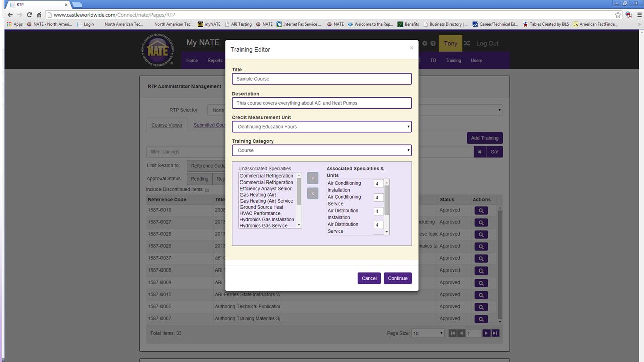The height and width of the screenshot is (362, 644).
Task: Go to the browser home icon
Action: point(39,15)
